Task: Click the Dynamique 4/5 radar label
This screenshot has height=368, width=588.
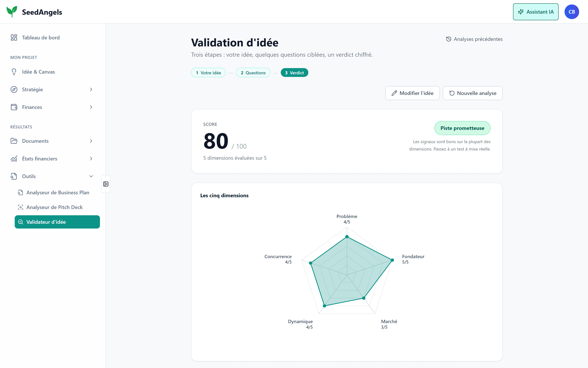Action: 300,324
